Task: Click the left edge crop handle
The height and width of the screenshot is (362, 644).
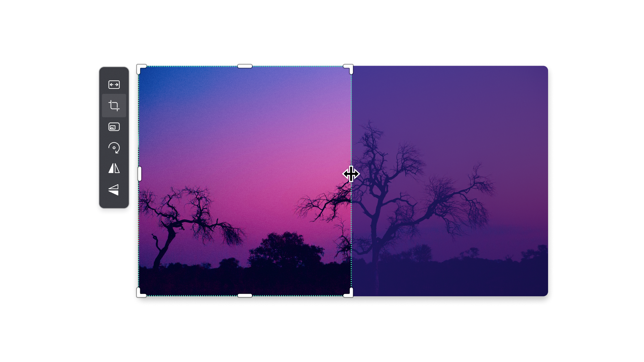Action: [140, 174]
